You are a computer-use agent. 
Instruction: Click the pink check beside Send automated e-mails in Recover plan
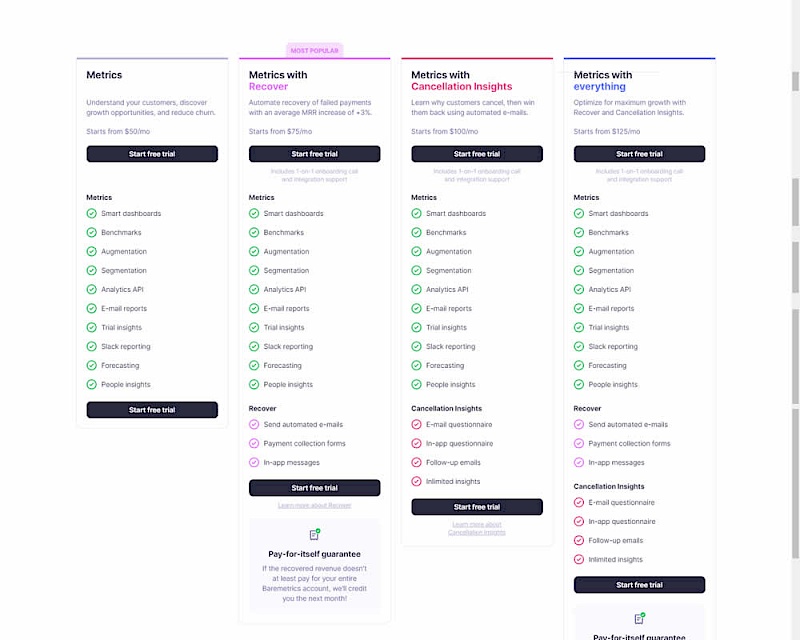(x=254, y=424)
